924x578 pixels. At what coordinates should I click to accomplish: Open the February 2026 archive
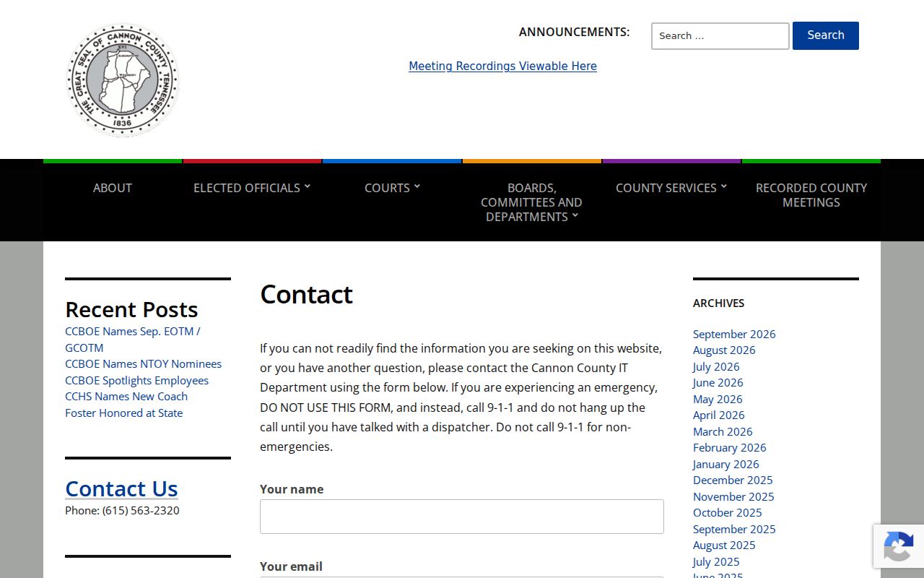pyautogui.click(x=730, y=447)
